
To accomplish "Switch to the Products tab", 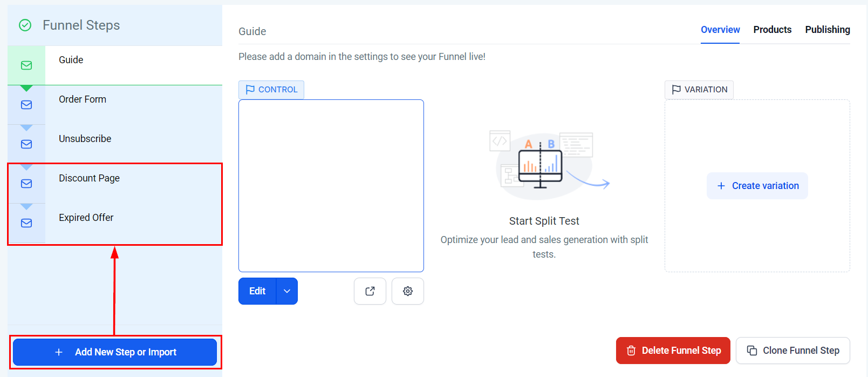I will click(x=772, y=30).
